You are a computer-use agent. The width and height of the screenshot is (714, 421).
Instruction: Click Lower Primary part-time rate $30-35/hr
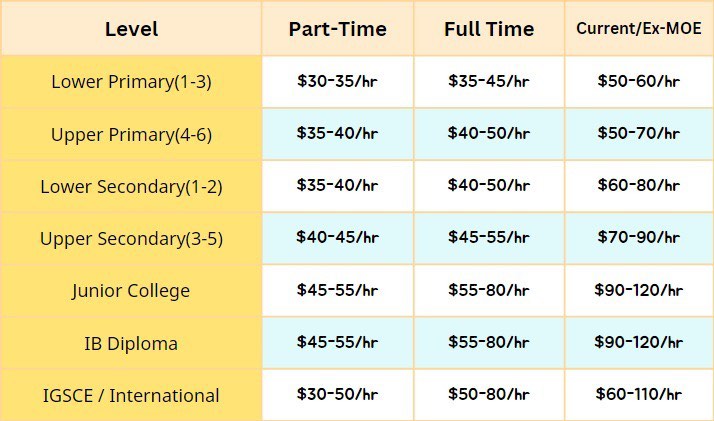pyautogui.click(x=337, y=81)
